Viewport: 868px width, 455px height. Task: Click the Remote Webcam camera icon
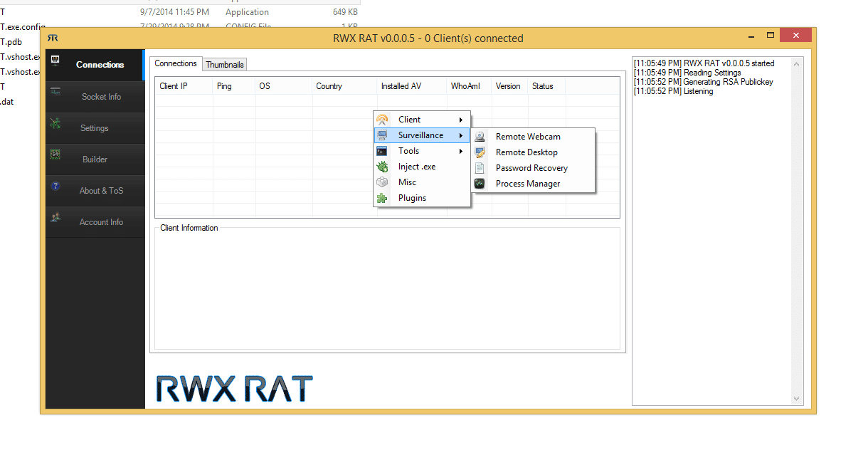pyautogui.click(x=480, y=136)
